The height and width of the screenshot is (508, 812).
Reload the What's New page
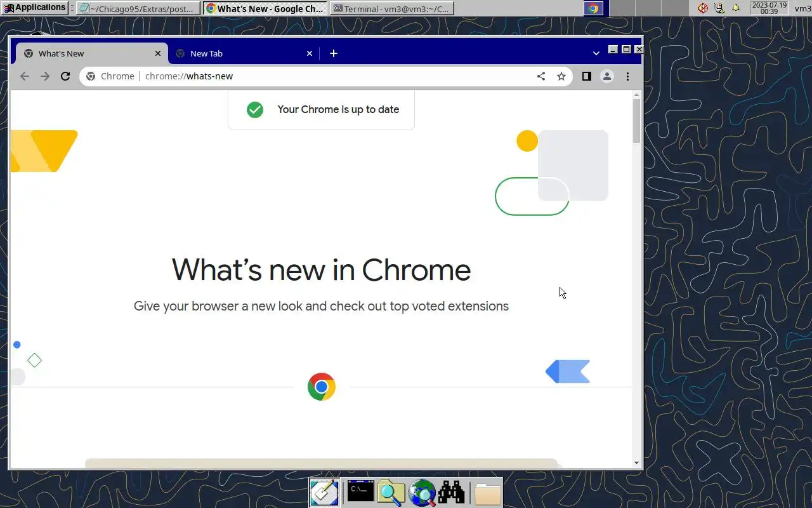click(65, 76)
